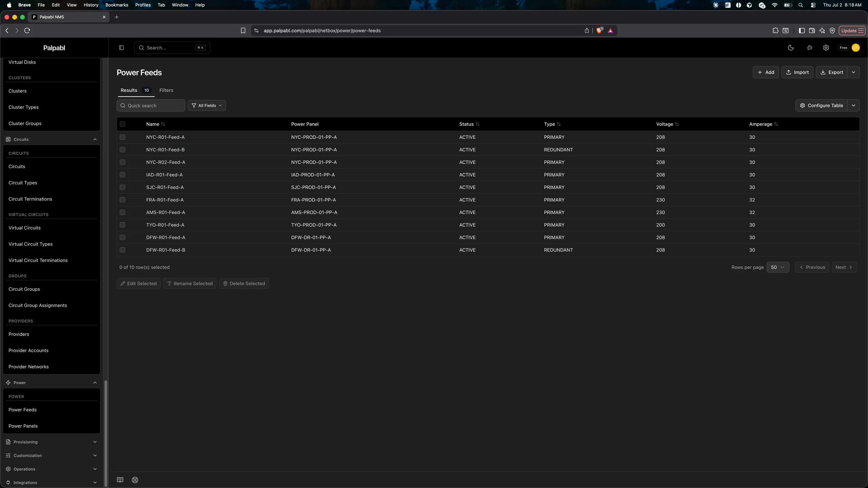Switch to the Filters tab

coord(166,90)
